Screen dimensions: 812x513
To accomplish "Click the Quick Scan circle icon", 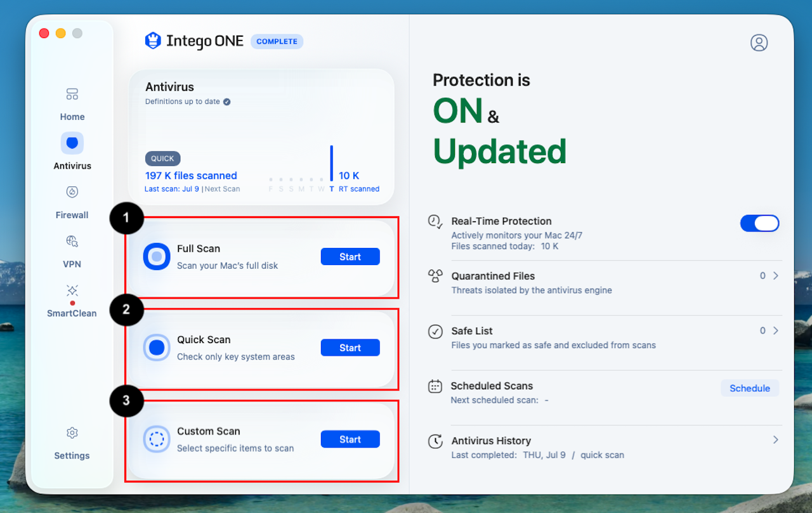I will 157,347.
